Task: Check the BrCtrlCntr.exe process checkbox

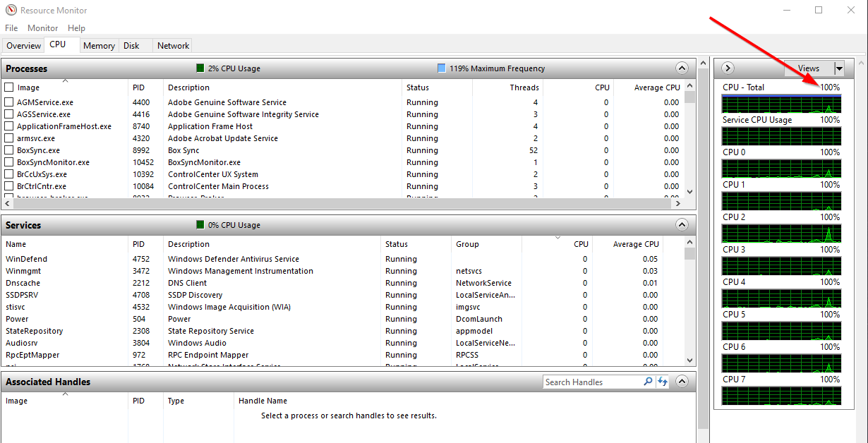Action: coord(9,186)
